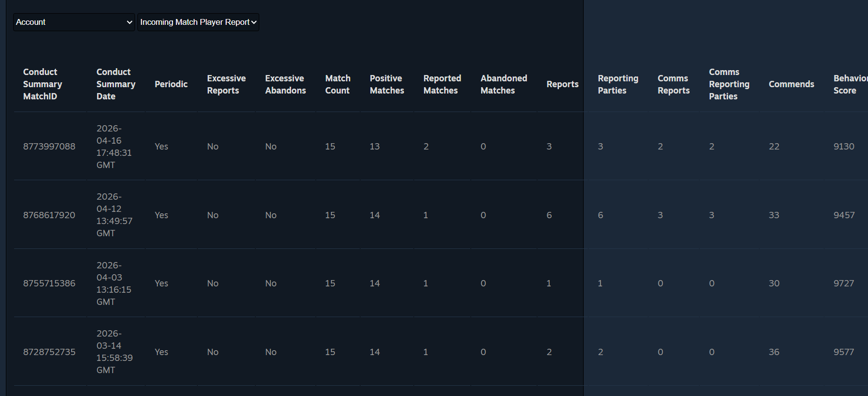Click the Positive Matches column header

pos(387,84)
